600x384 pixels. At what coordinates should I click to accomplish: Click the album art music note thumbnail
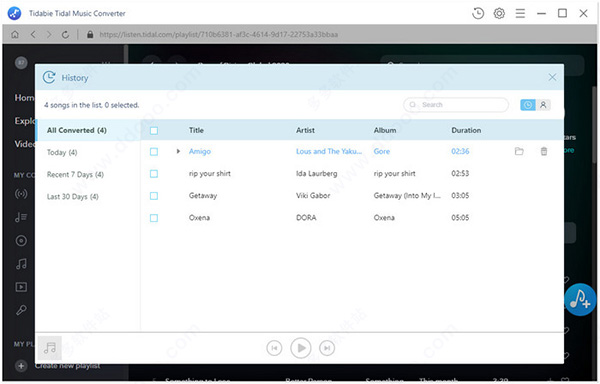click(50, 348)
